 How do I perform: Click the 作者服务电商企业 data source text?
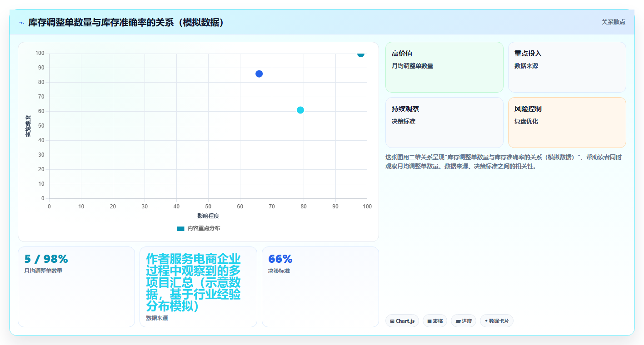point(193,283)
